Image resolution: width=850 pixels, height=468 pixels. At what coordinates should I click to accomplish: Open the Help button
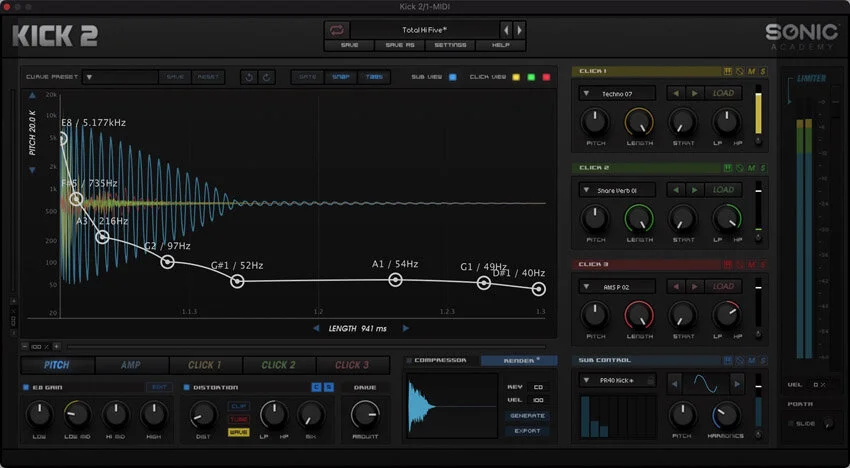coord(500,45)
